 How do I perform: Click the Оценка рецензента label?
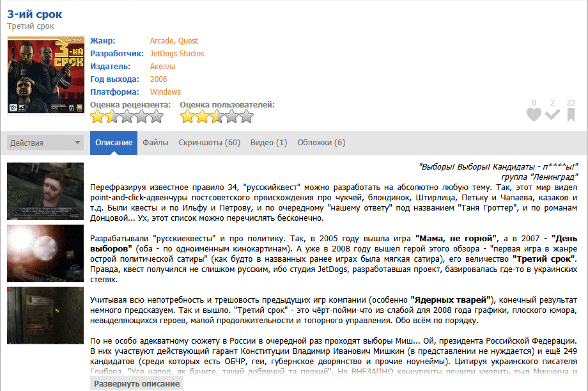[130, 105]
